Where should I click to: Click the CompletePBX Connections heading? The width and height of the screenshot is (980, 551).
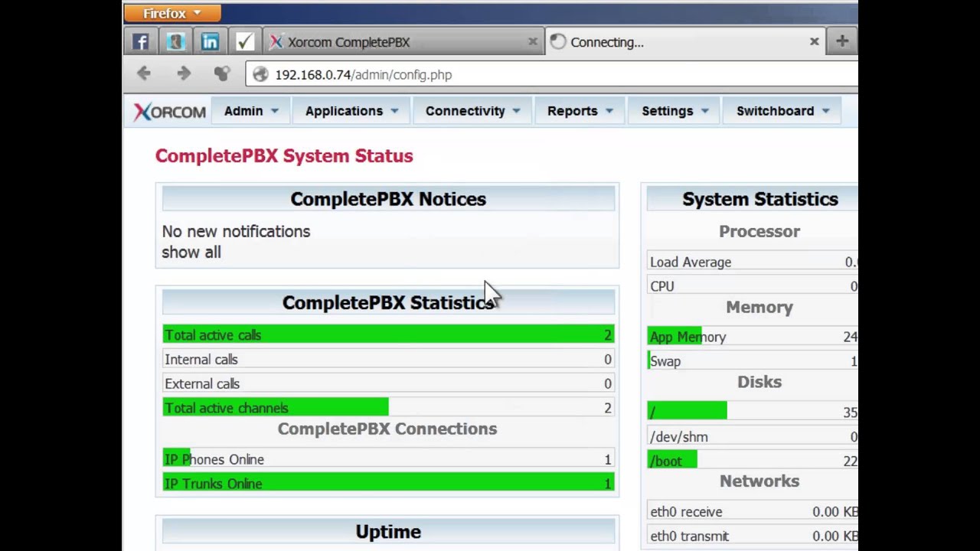(387, 429)
